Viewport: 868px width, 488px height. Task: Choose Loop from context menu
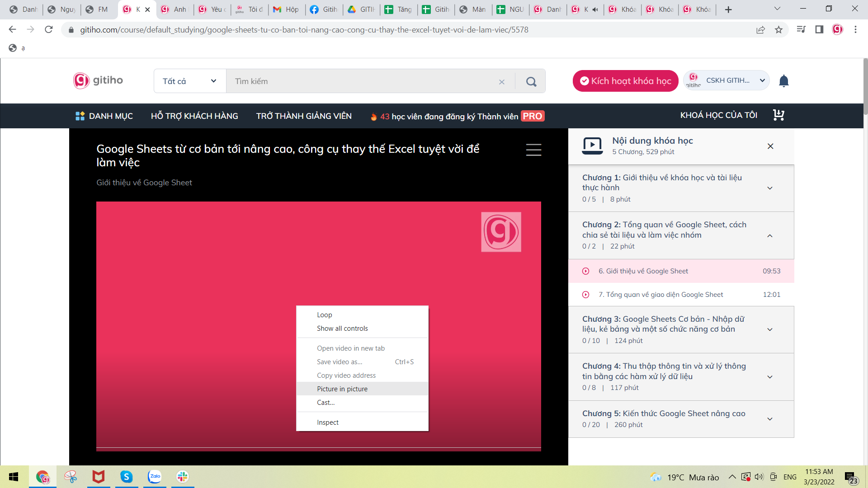tap(325, 315)
